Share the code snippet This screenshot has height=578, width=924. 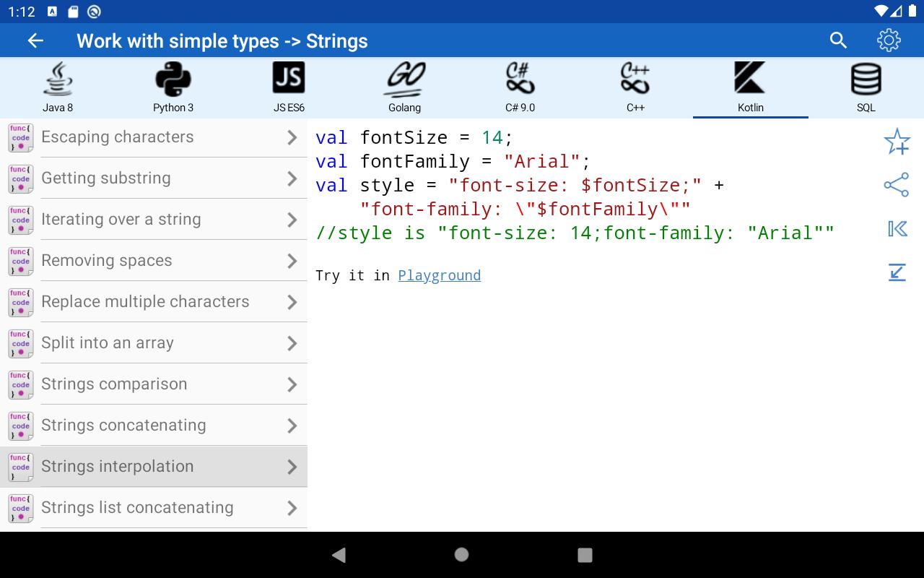[x=897, y=185]
